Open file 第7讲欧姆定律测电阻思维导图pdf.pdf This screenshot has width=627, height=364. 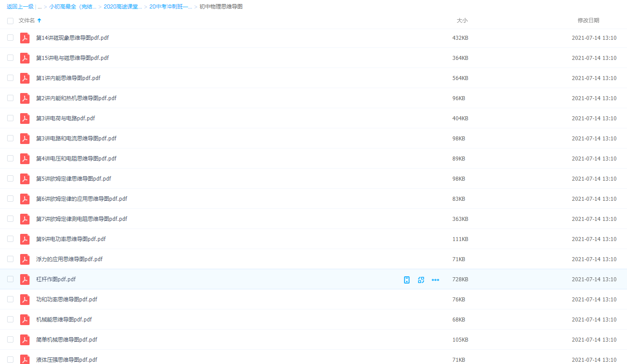click(x=81, y=219)
